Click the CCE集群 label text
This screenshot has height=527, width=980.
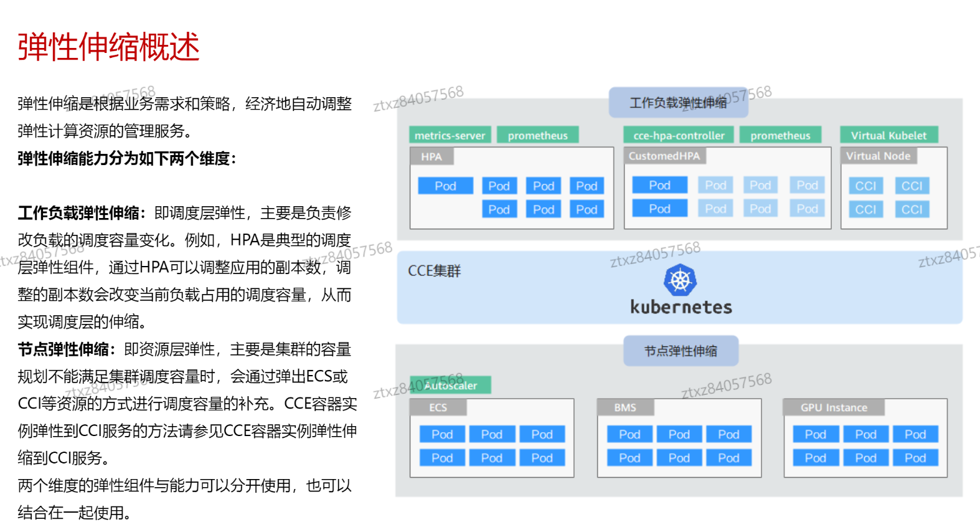(x=434, y=271)
